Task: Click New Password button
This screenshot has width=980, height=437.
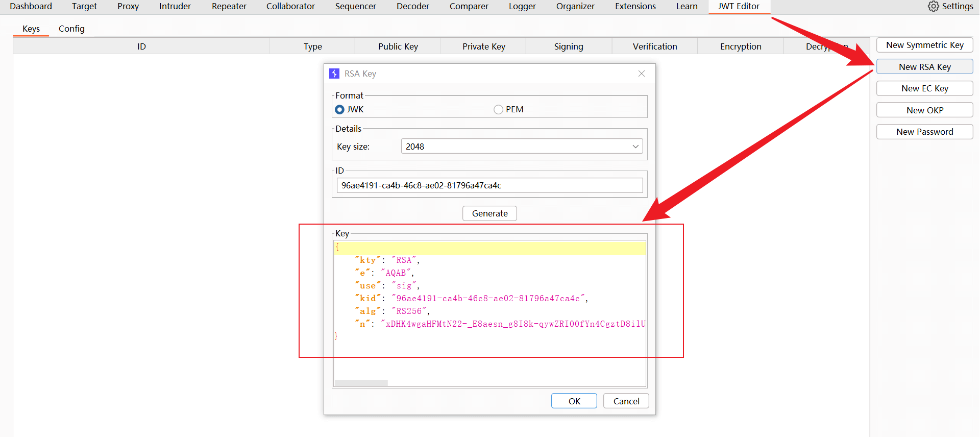Action: (x=924, y=132)
